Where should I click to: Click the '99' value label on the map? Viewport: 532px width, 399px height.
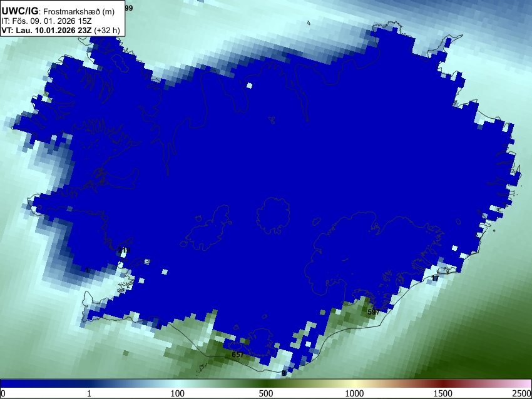click(x=128, y=8)
